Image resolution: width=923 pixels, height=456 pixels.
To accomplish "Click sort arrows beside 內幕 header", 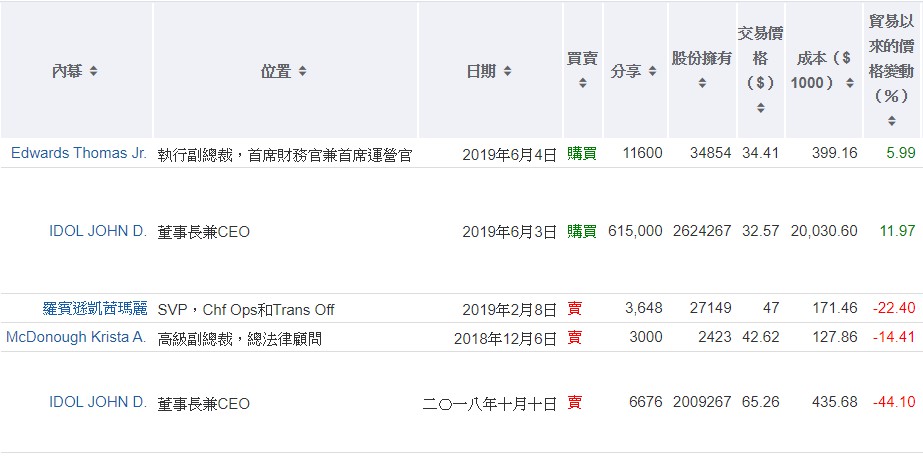I will [94, 71].
